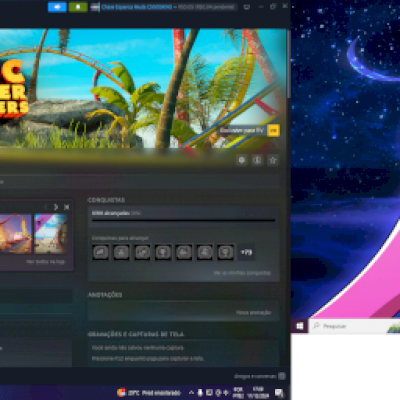Go to the previous store item card
The image size is (400, 400).
click(x=46, y=207)
